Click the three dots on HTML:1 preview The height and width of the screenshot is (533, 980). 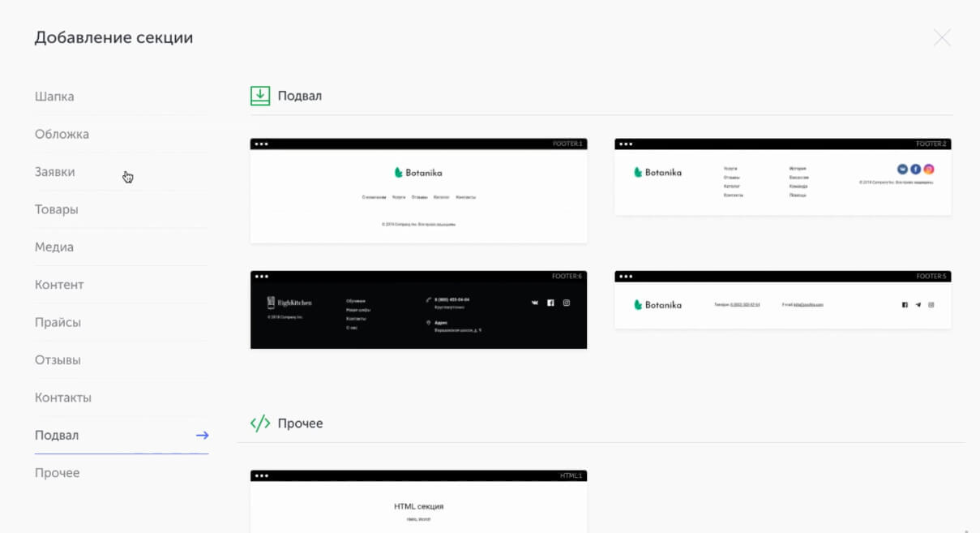click(x=261, y=476)
